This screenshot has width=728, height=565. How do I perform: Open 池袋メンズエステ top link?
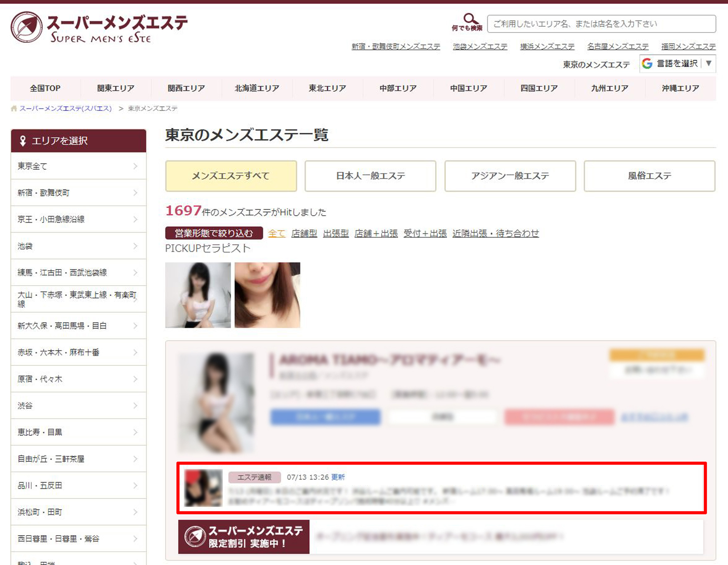point(480,46)
